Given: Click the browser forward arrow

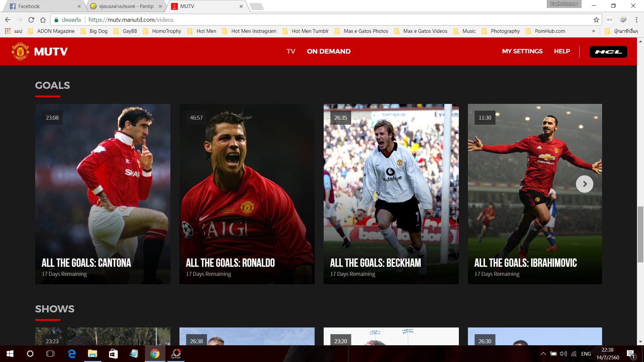Looking at the screenshot, I should [19, 20].
